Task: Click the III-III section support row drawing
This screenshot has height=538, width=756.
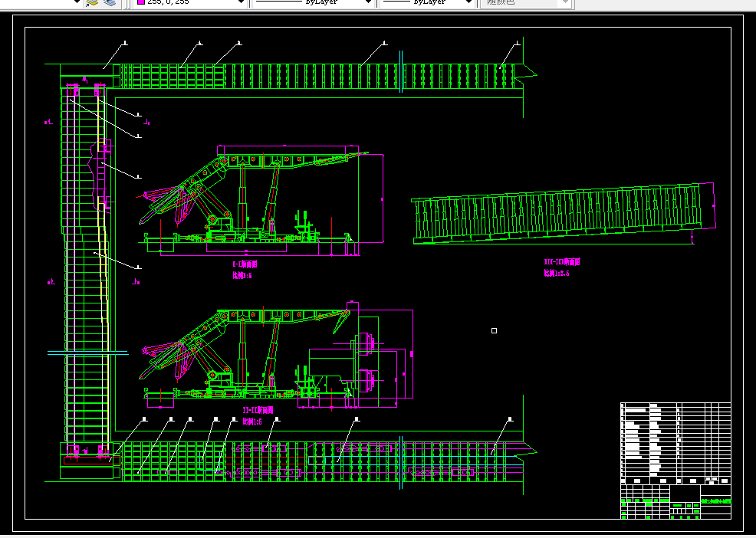Action: click(x=563, y=213)
